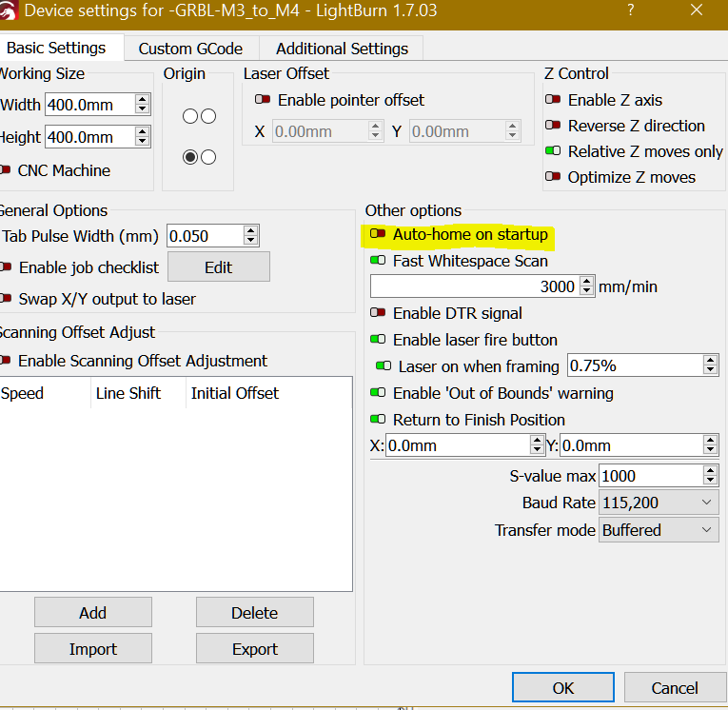Toggle CNC Machine switch

[x=5, y=170]
